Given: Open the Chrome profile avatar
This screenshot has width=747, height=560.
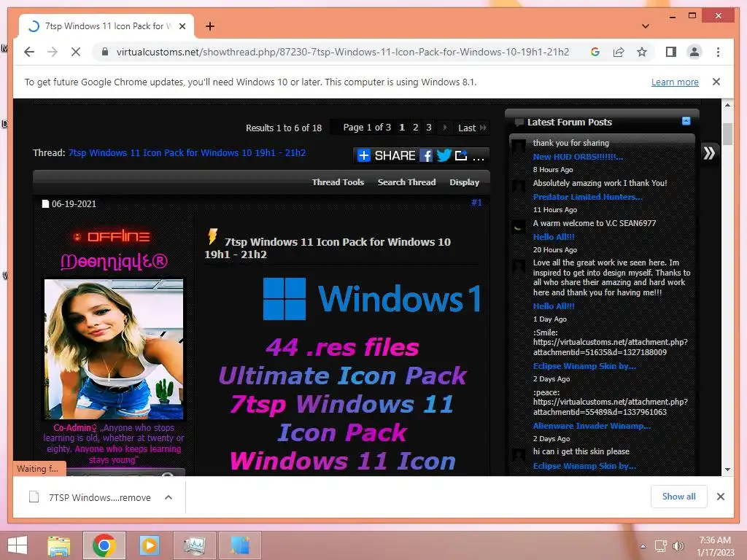Looking at the screenshot, I should 694,52.
